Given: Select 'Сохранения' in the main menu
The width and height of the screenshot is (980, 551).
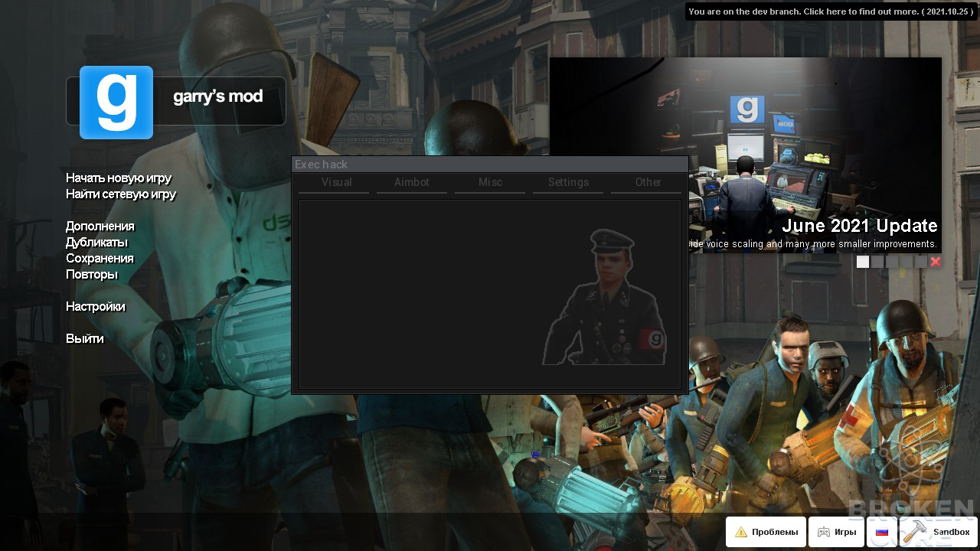Looking at the screenshot, I should pos(100,259).
